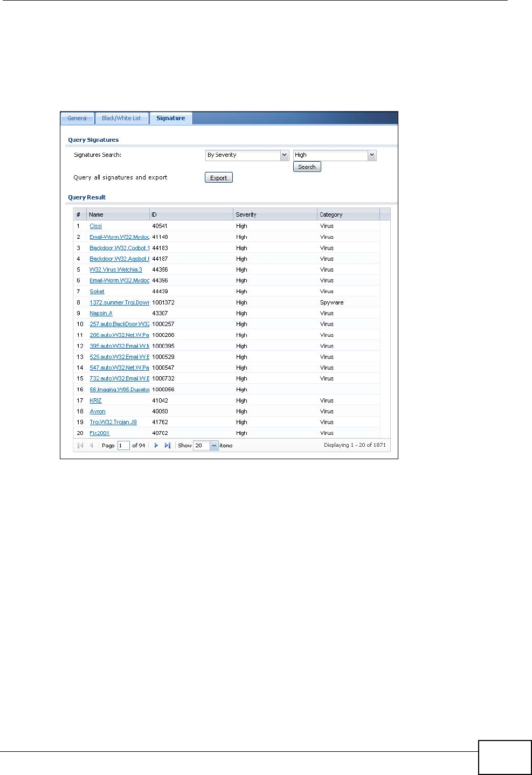The height and width of the screenshot is (775, 532).
Task: Sort by the Name column header
Action: [x=118, y=214]
